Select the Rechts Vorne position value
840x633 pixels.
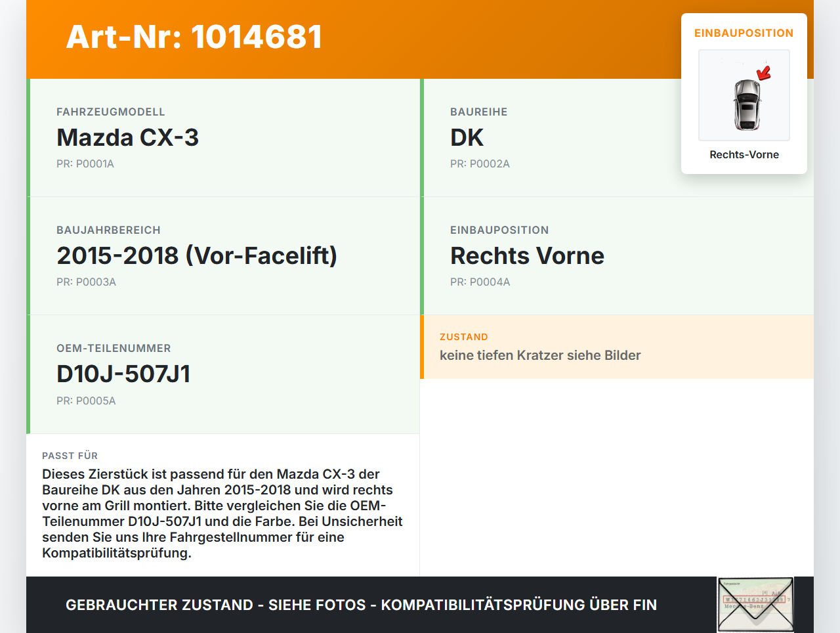(x=527, y=255)
